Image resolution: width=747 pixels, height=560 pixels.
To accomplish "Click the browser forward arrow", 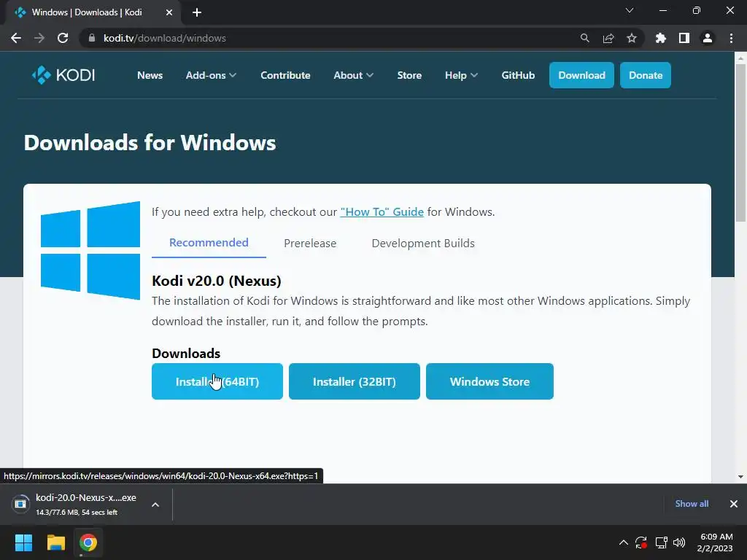I will (39, 38).
